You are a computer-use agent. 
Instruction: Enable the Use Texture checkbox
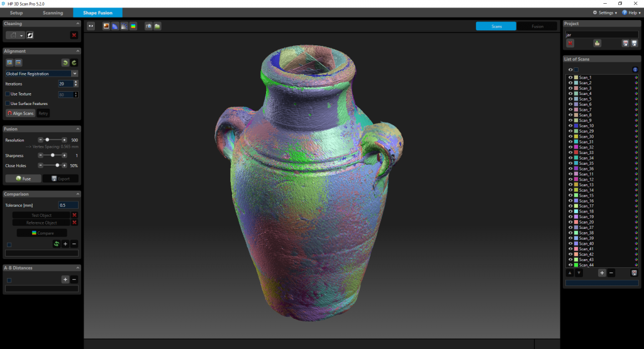click(8, 94)
